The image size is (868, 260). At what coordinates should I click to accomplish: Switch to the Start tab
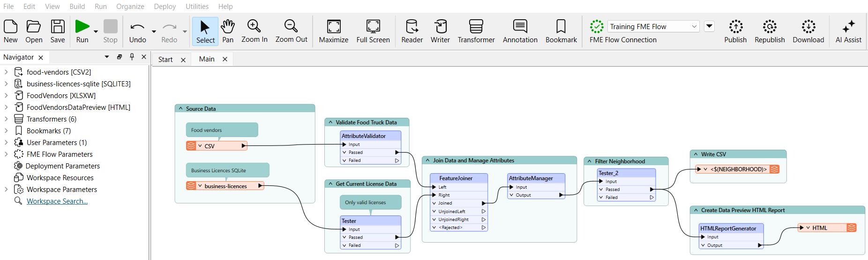click(165, 60)
